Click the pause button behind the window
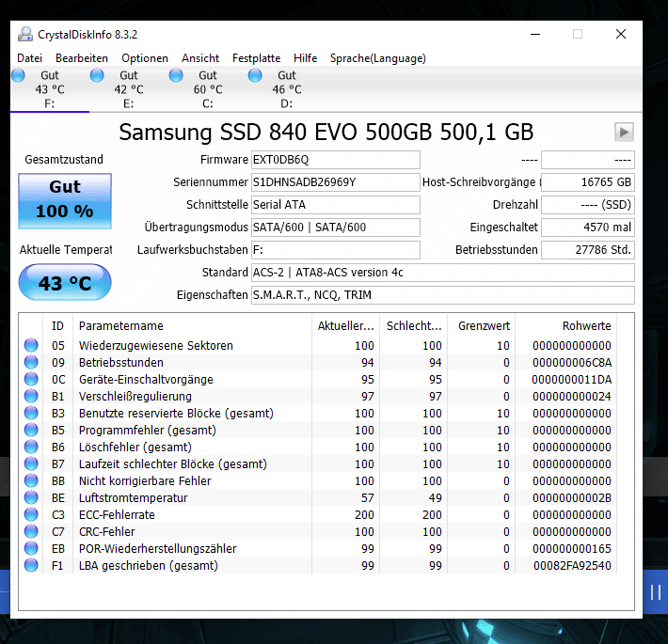Viewport: 668px width, 644px height. (656, 592)
